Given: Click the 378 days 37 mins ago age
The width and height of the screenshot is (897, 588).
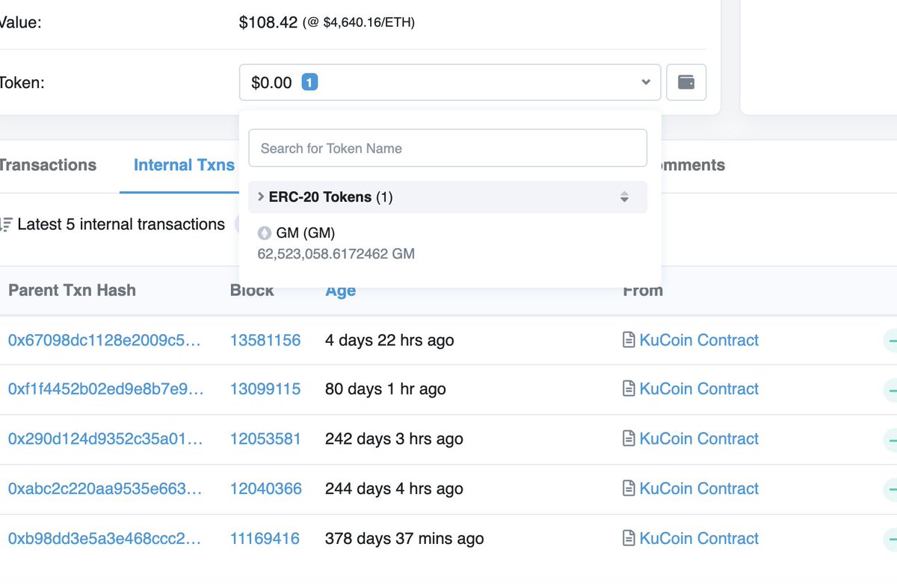Looking at the screenshot, I should pos(404,538).
